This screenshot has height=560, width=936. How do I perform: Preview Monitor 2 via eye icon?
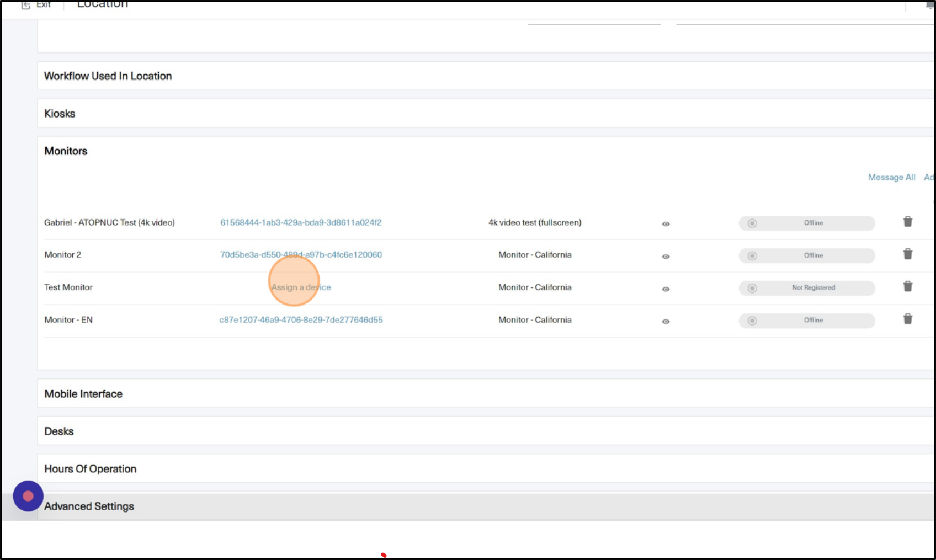[666, 257]
